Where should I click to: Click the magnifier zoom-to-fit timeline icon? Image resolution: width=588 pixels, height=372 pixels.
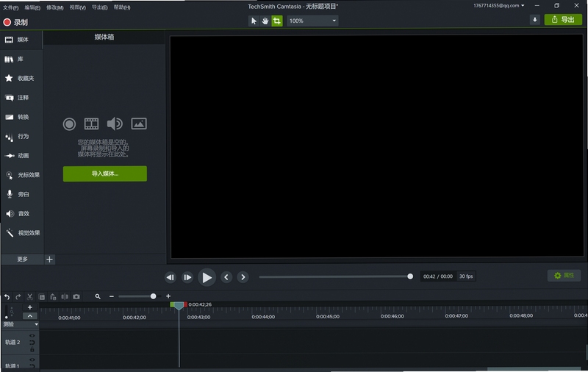tap(98, 296)
